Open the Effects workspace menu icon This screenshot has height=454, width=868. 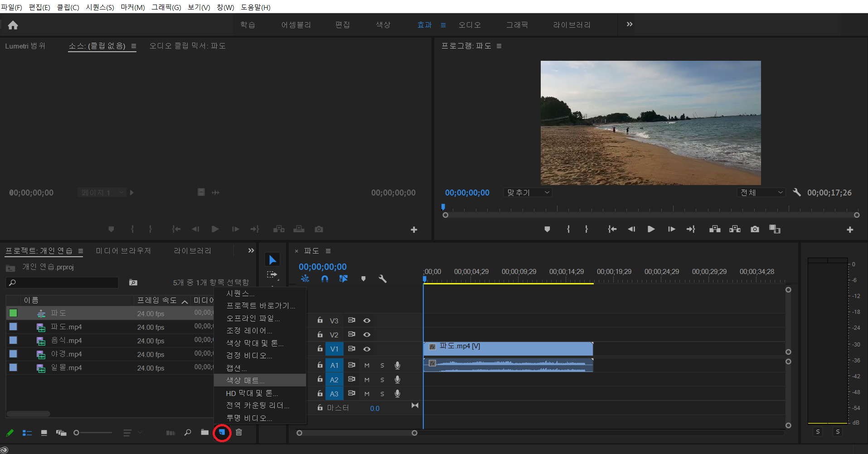coord(443,25)
